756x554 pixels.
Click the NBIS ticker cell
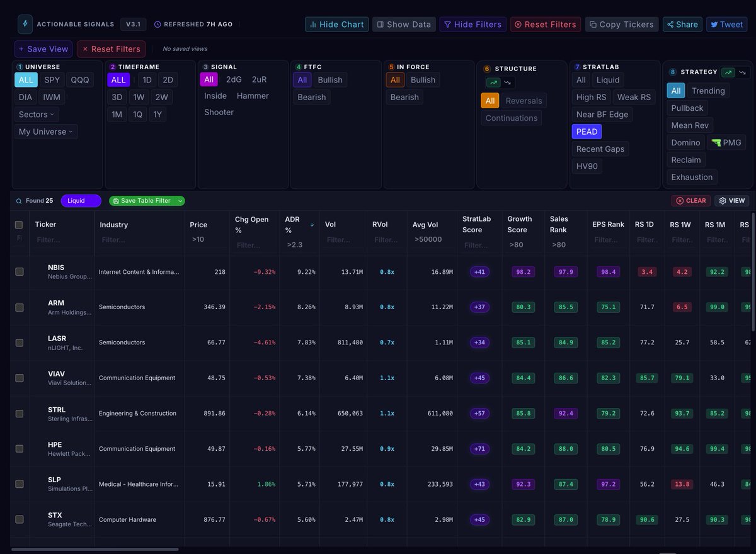(62, 272)
